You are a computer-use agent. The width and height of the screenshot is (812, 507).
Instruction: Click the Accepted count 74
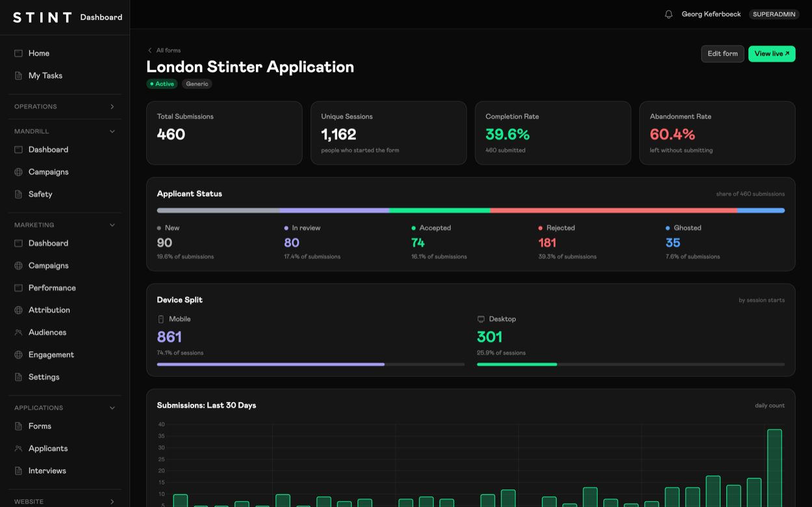(418, 243)
